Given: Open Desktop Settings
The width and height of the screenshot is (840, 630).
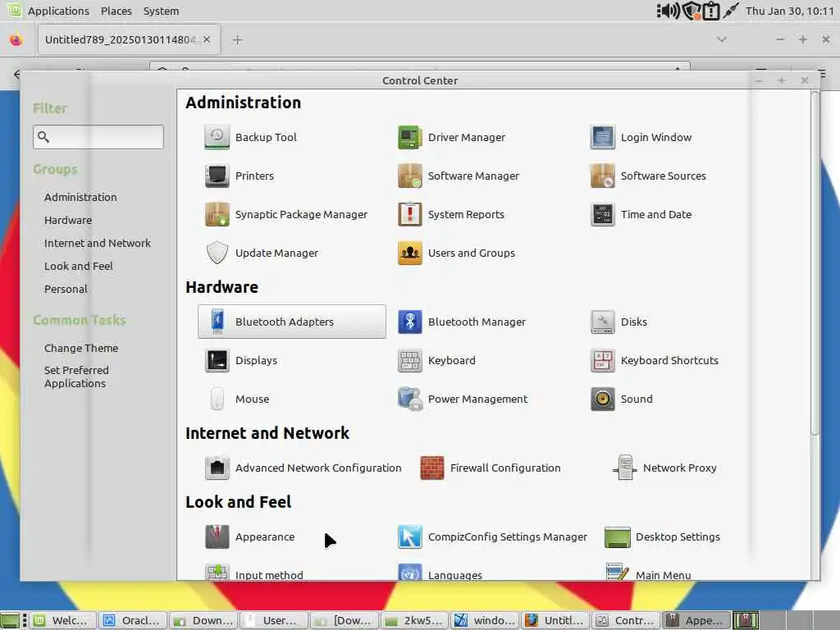Looking at the screenshot, I should point(663,536).
